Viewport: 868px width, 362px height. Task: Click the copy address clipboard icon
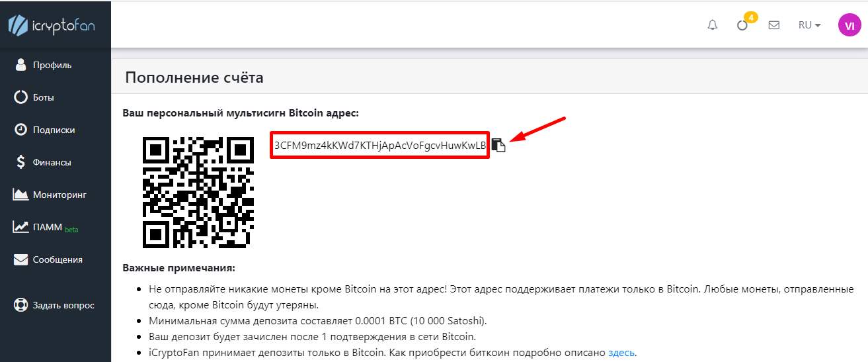click(x=499, y=146)
